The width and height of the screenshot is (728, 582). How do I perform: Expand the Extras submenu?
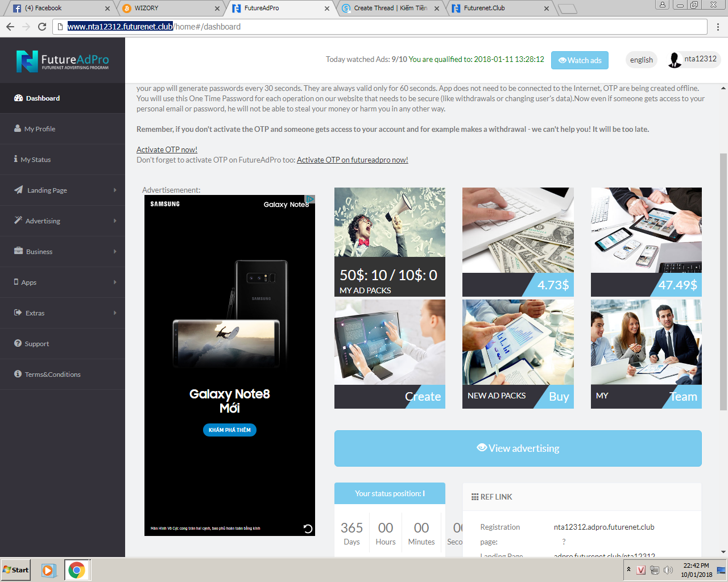tap(63, 313)
